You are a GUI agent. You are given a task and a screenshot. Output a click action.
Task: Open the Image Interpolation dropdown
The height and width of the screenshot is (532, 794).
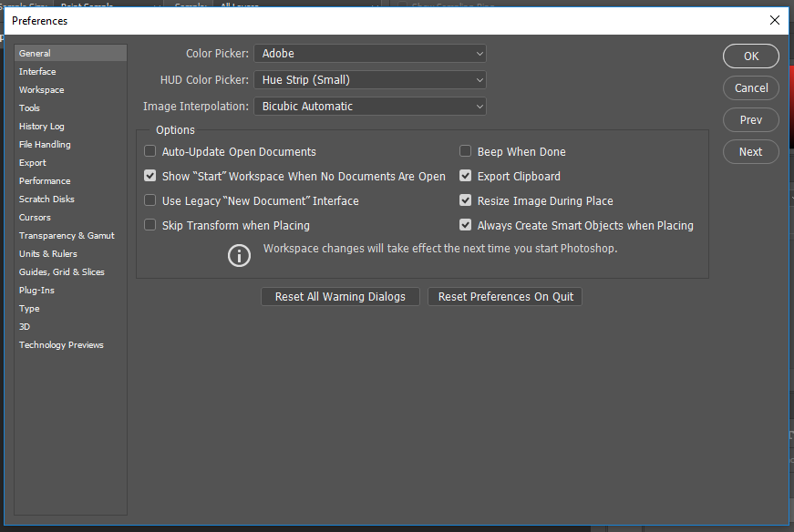tap(369, 107)
